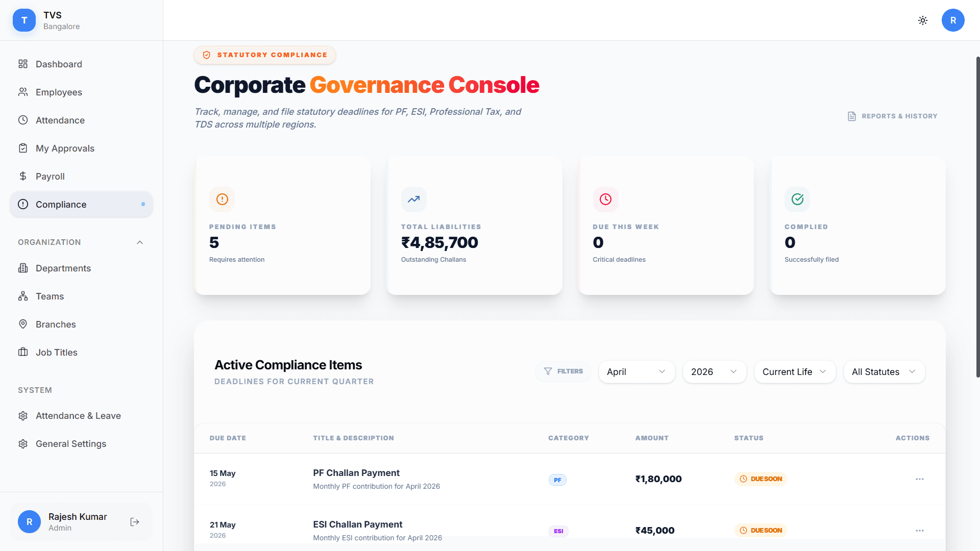Click the Total Liabilities card

point(475,226)
